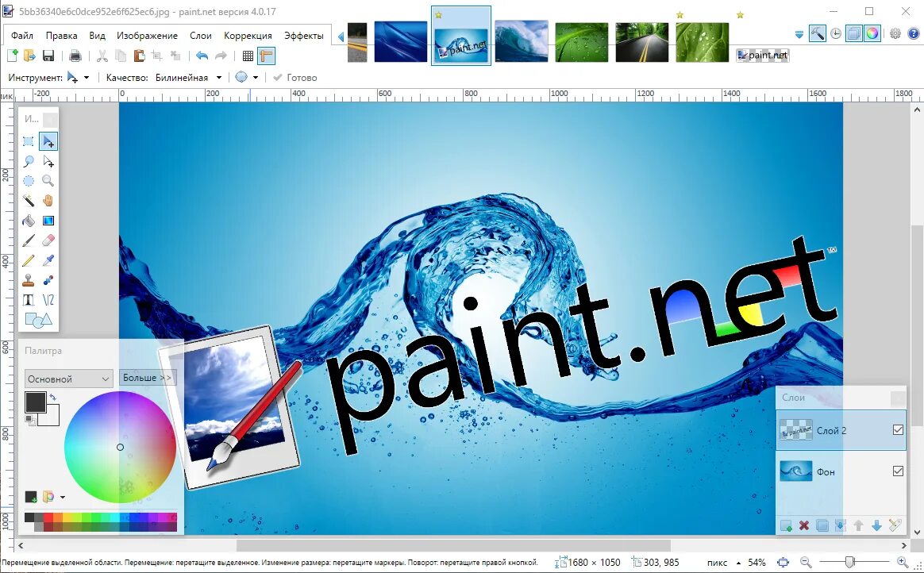Viewport: 924px width, 573px height.
Task: Open the image list dropdown arrow
Action: click(x=799, y=35)
